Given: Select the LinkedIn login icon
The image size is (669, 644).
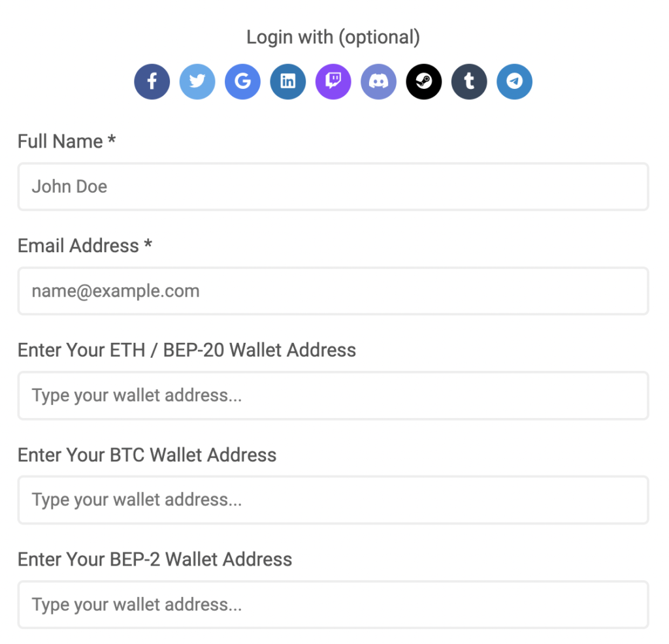Looking at the screenshot, I should click(x=288, y=82).
